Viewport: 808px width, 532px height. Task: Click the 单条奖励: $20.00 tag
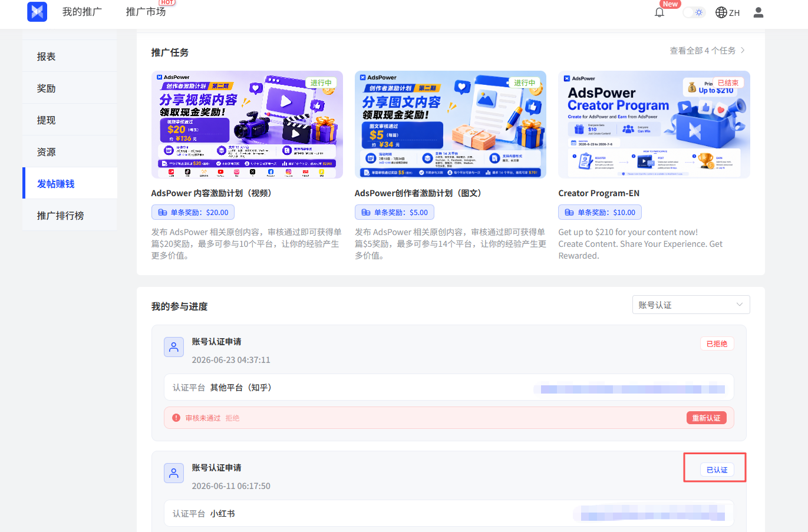tap(193, 212)
